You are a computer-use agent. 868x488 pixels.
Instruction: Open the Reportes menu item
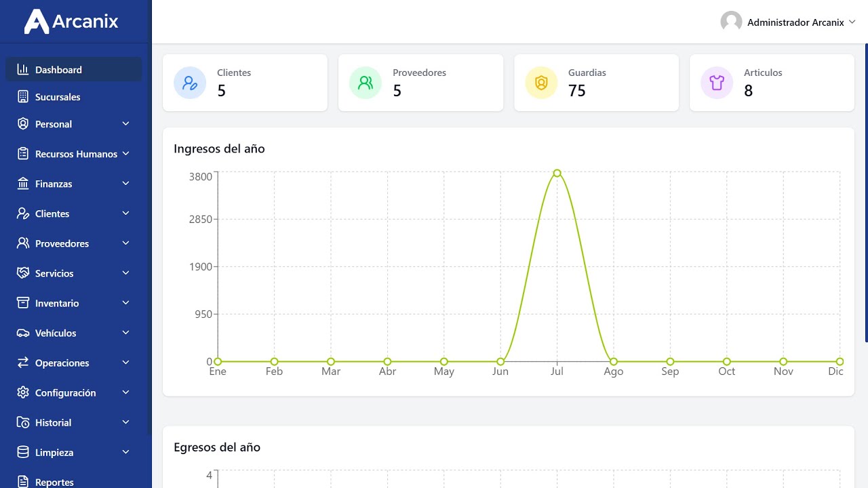pos(54,482)
